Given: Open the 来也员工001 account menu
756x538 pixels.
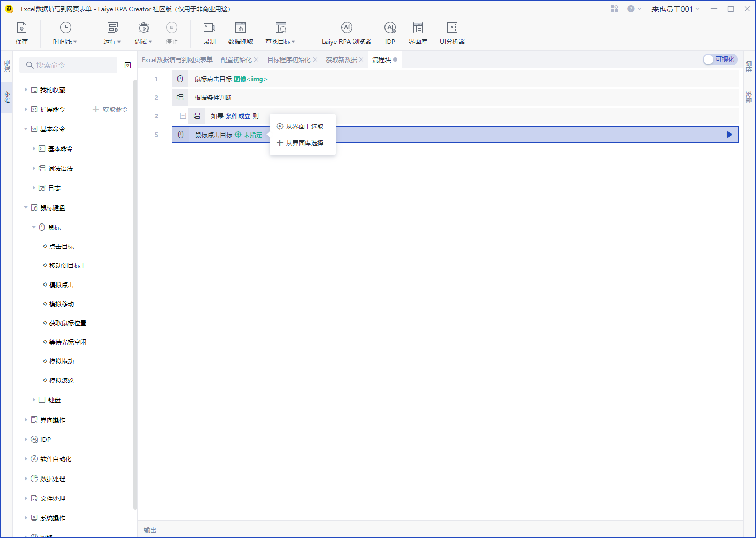Looking at the screenshot, I should coord(675,9).
